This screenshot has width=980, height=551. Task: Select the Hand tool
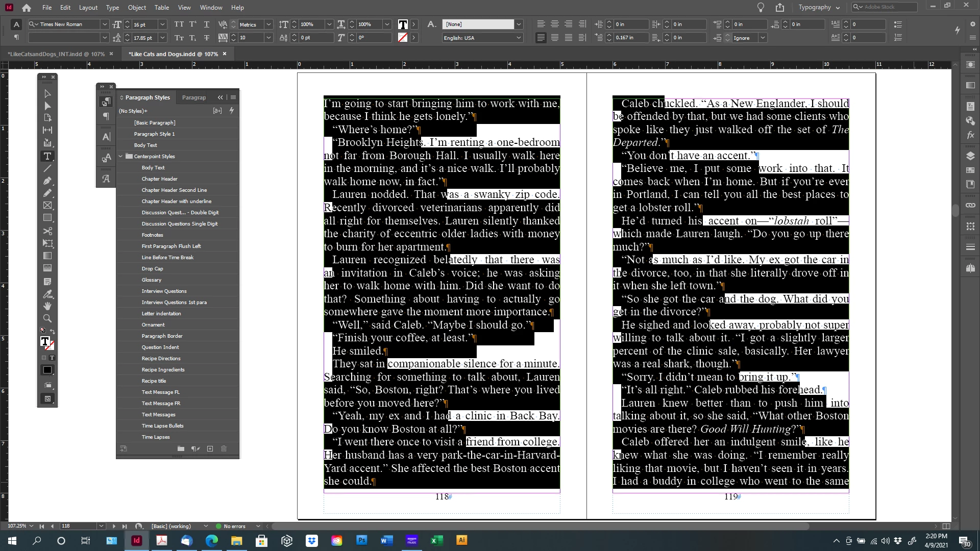point(47,306)
